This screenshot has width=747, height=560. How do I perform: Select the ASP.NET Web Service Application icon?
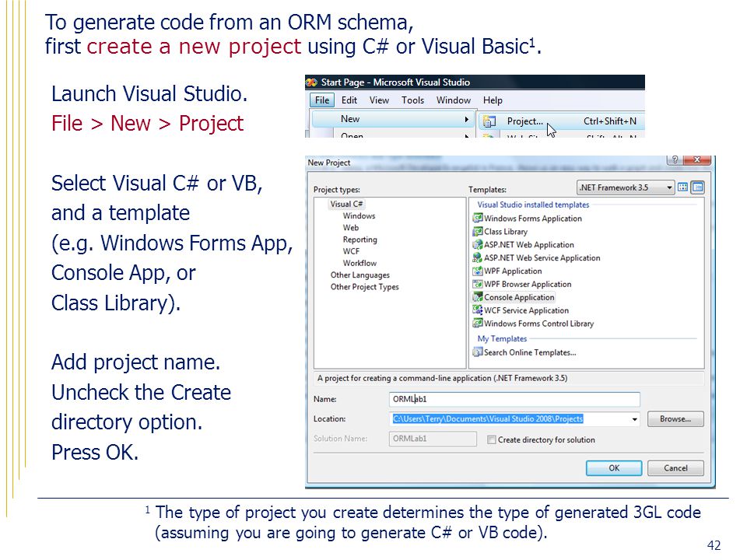[477, 258]
